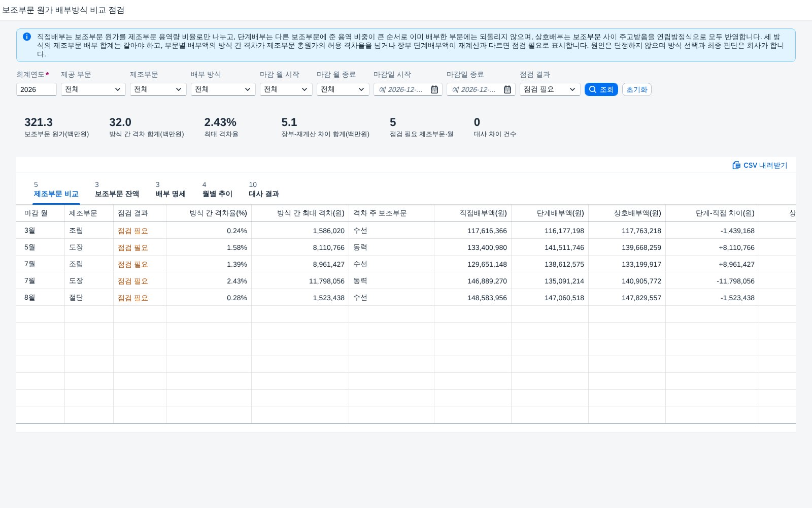Click the magnifier icon on the 조회 button

pos(593,89)
